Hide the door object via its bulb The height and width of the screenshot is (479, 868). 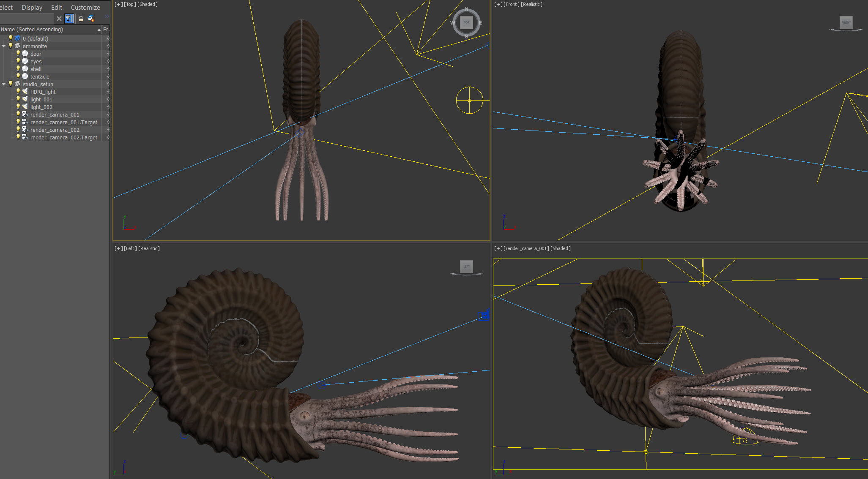pyautogui.click(x=18, y=53)
